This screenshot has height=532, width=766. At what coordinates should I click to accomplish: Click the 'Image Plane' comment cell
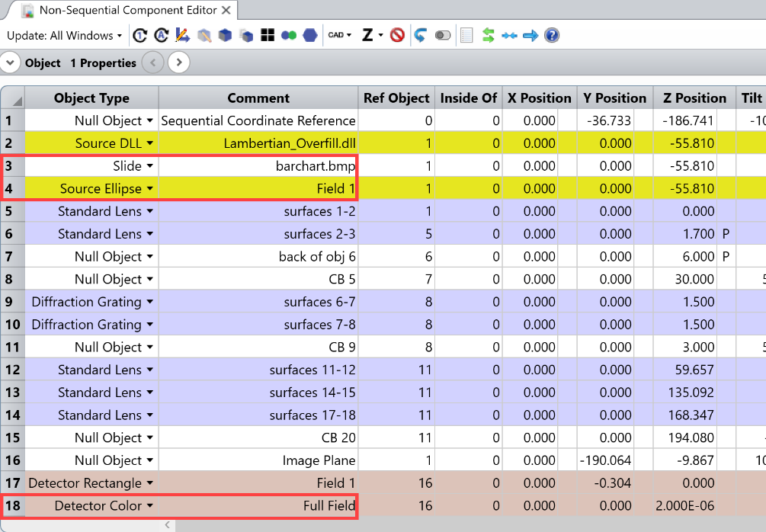pyautogui.click(x=258, y=460)
